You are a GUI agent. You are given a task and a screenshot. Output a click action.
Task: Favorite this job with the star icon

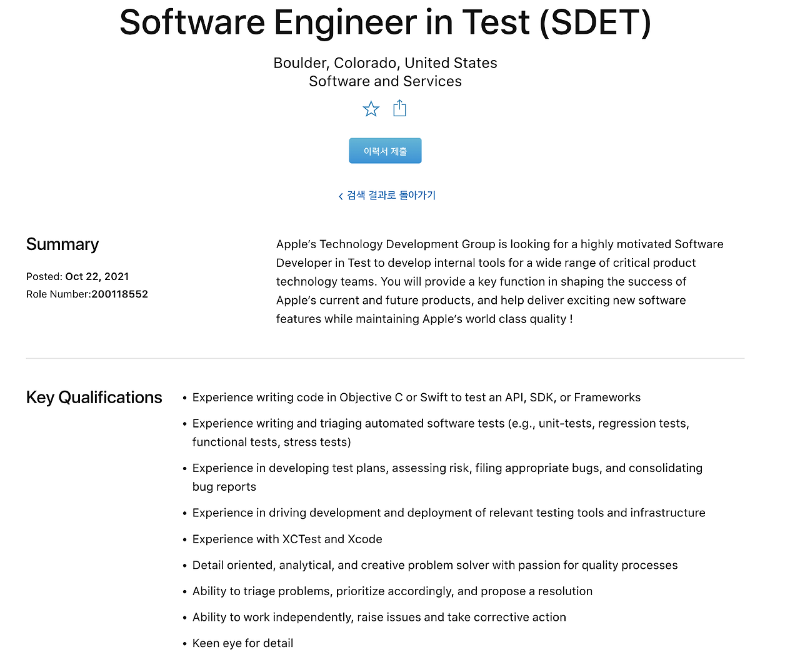pyautogui.click(x=371, y=109)
